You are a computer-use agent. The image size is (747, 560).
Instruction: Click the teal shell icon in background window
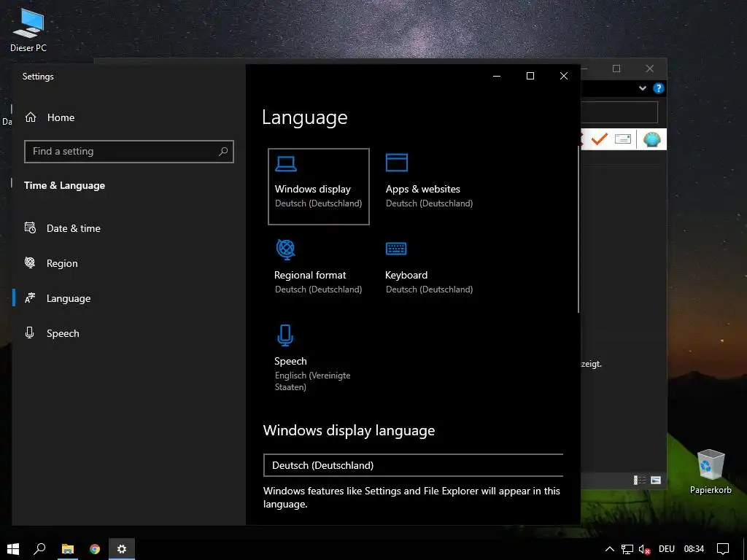click(x=651, y=139)
